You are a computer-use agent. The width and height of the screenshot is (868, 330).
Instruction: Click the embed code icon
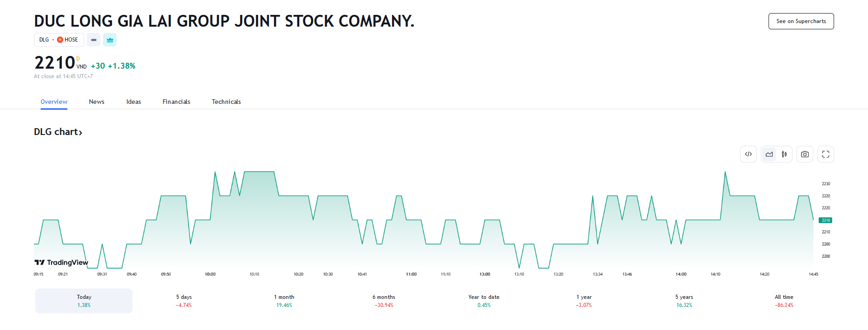click(748, 154)
